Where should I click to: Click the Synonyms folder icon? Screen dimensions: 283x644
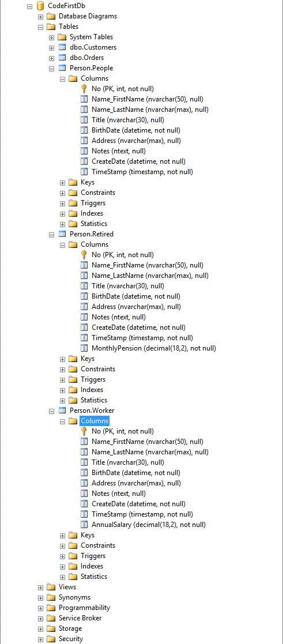[x=51, y=597]
